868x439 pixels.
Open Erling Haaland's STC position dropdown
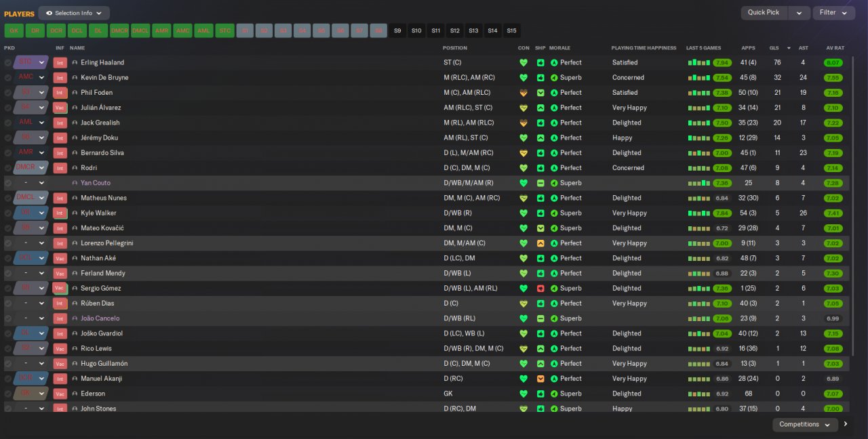tap(31, 62)
